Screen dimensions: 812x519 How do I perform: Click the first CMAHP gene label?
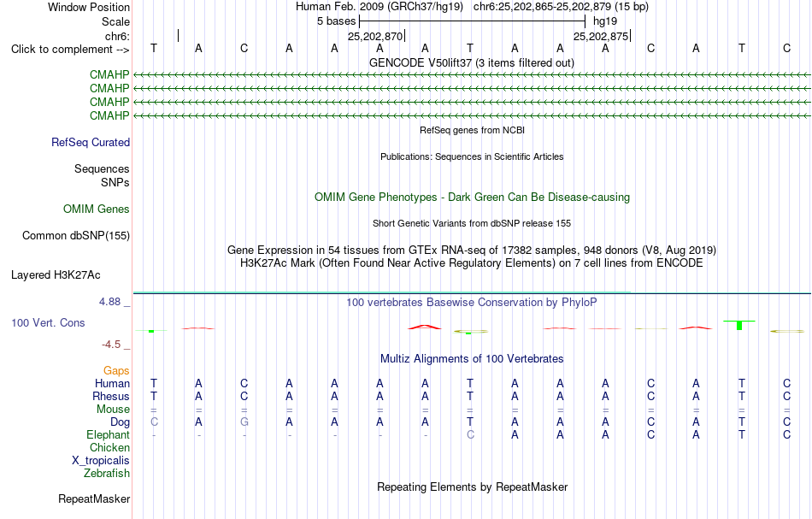109,75
